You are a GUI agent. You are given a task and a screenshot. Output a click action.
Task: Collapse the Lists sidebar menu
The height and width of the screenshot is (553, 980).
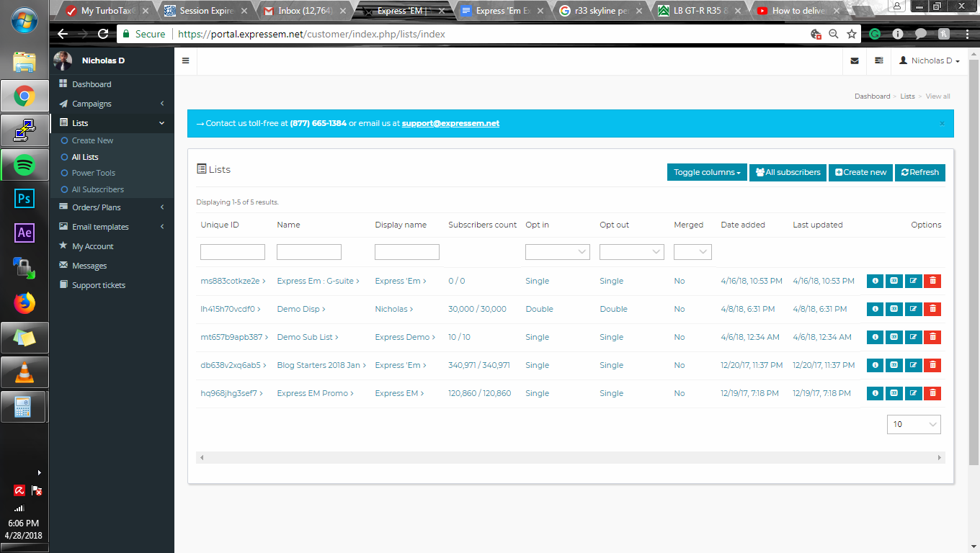[112, 123]
